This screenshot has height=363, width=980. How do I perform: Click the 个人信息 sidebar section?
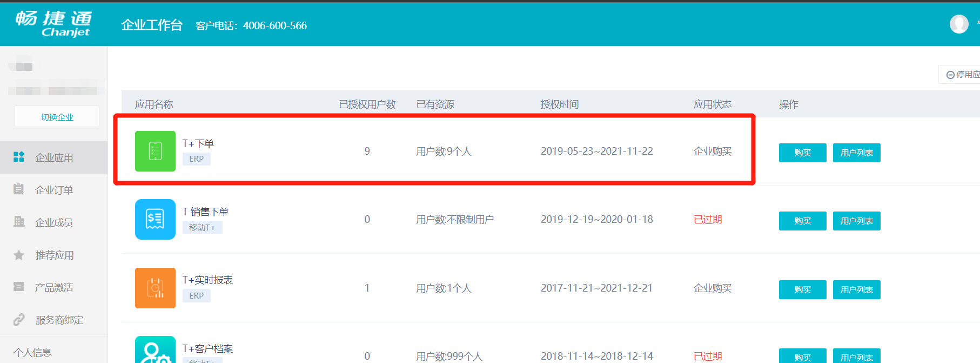pyautogui.click(x=32, y=352)
